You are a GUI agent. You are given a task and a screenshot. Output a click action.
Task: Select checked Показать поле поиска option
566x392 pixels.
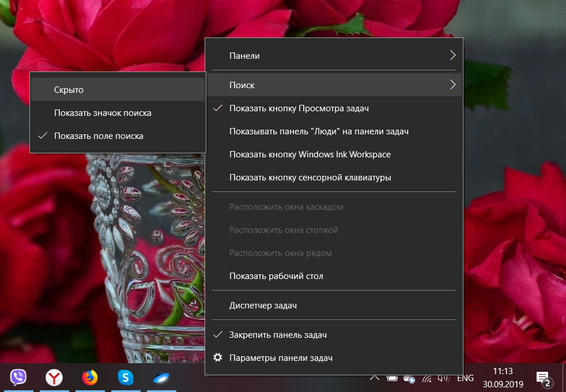118,136
